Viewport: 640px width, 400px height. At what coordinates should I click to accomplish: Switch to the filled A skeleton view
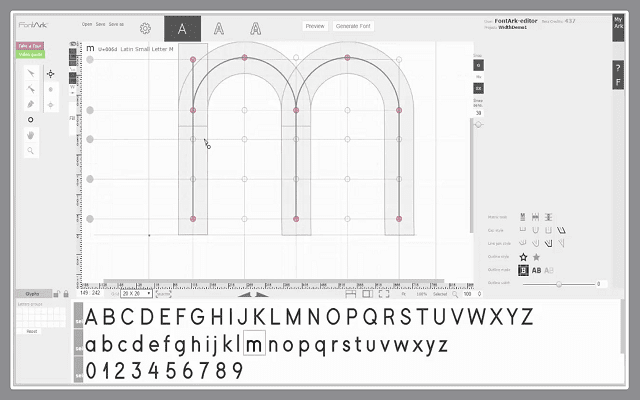[182, 29]
